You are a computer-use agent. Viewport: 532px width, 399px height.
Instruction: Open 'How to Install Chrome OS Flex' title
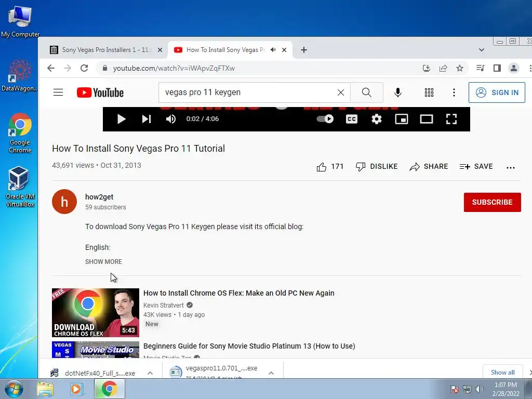point(238,293)
